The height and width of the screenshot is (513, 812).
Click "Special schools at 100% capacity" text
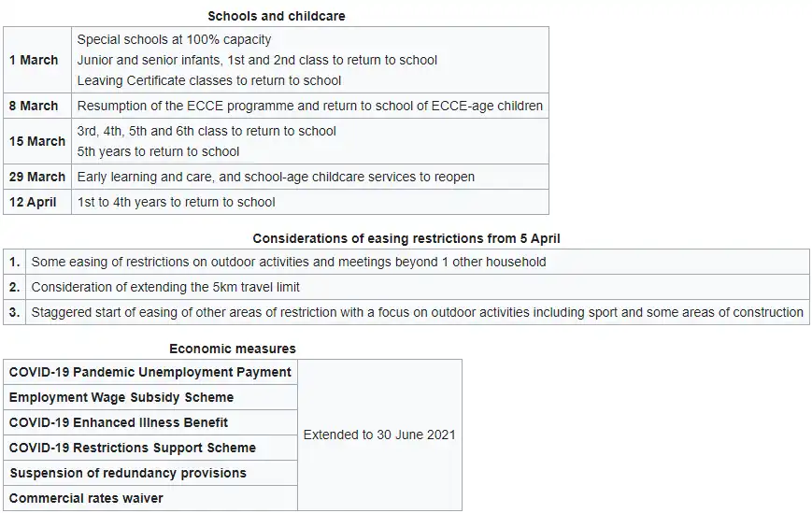pyautogui.click(x=174, y=39)
